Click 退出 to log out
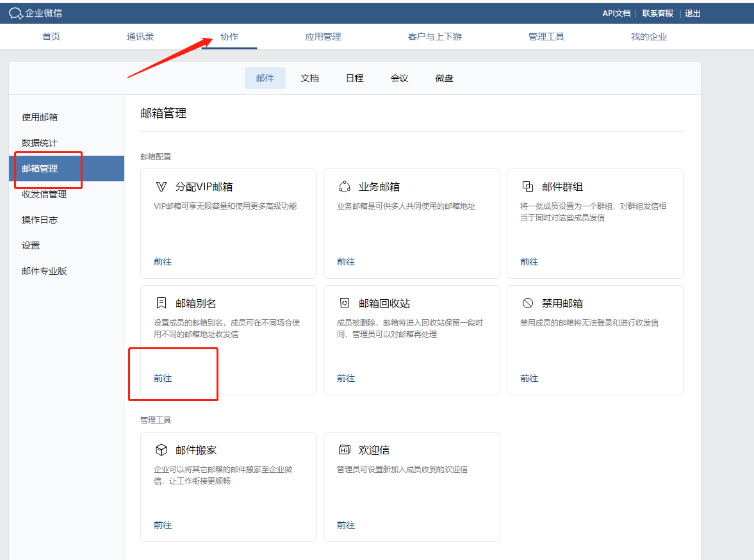The image size is (754, 560). pyautogui.click(x=693, y=13)
